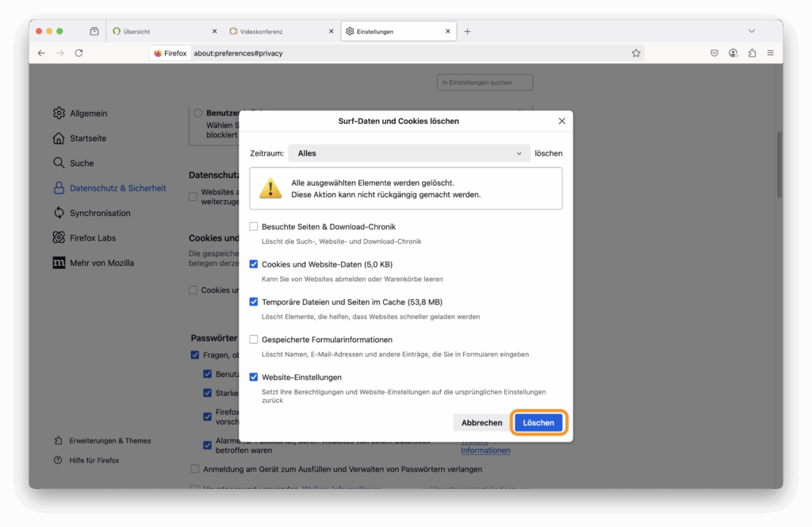Switch to the Einstellungen tab
Viewport: 812px width, 527px height.
click(399, 32)
